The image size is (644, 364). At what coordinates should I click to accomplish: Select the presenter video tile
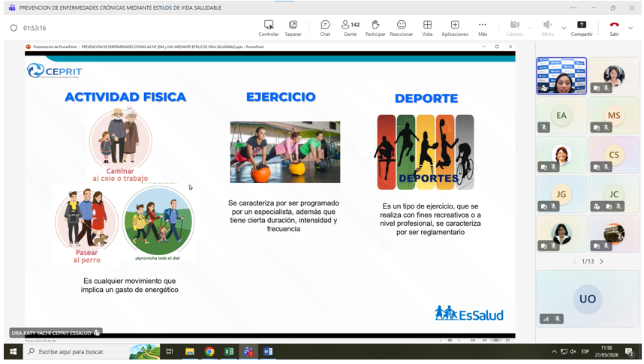tap(561, 76)
